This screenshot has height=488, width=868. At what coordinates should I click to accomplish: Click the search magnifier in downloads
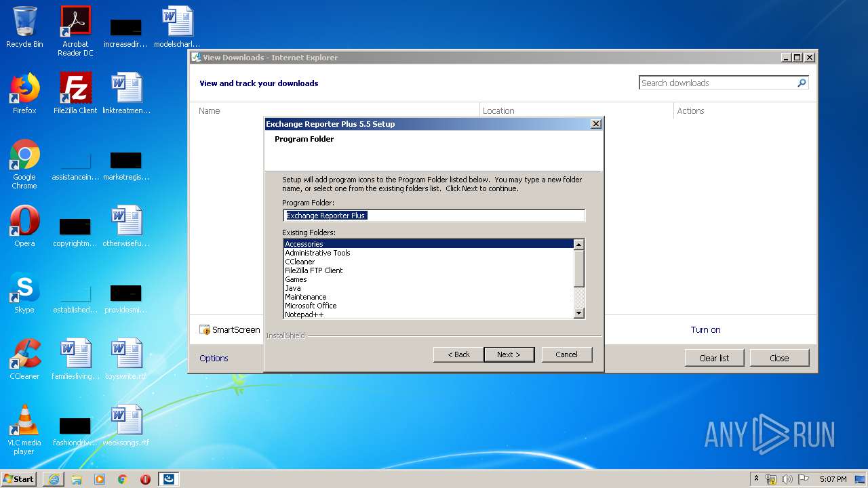pyautogui.click(x=802, y=83)
